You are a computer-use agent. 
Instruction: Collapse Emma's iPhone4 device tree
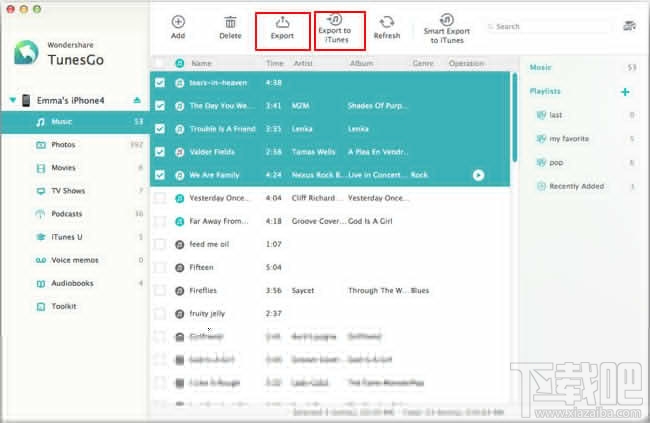point(13,100)
